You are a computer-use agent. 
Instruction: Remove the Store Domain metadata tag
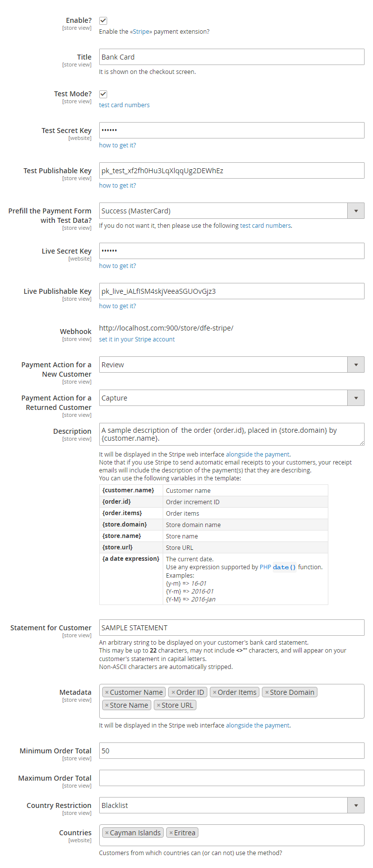[267, 692]
